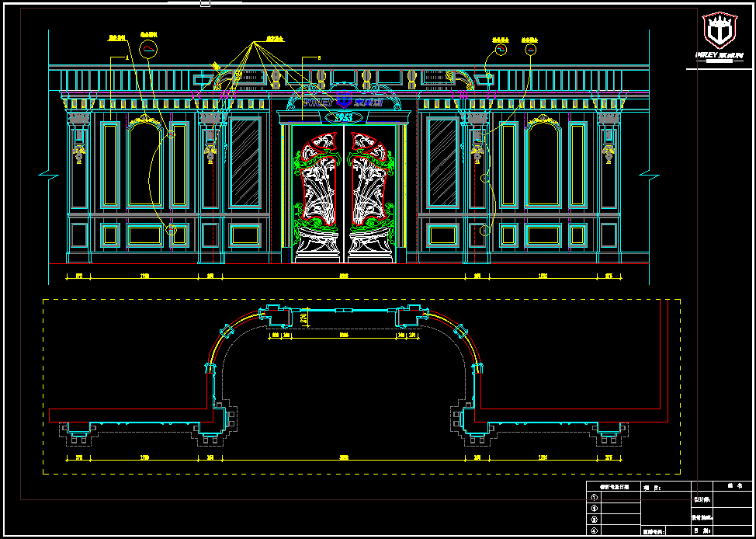Click the circled number 1 in revision table
The height and width of the screenshot is (539, 756).
(x=594, y=497)
